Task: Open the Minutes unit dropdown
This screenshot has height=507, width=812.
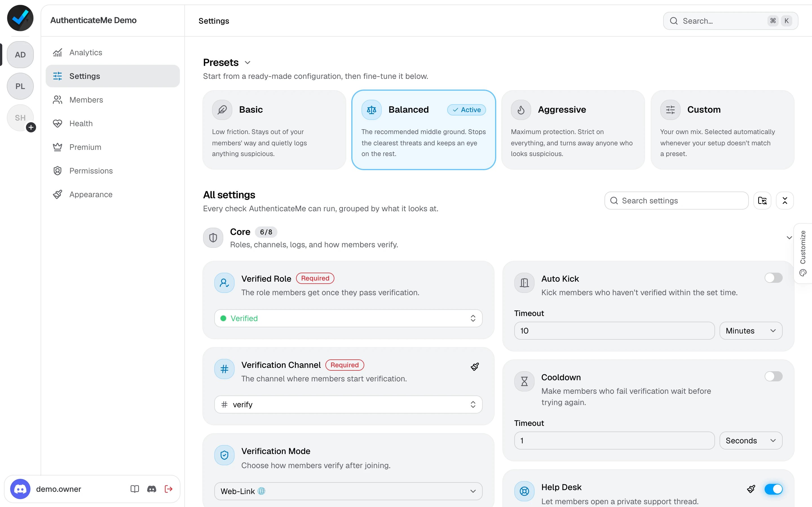Action: pos(751,331)
